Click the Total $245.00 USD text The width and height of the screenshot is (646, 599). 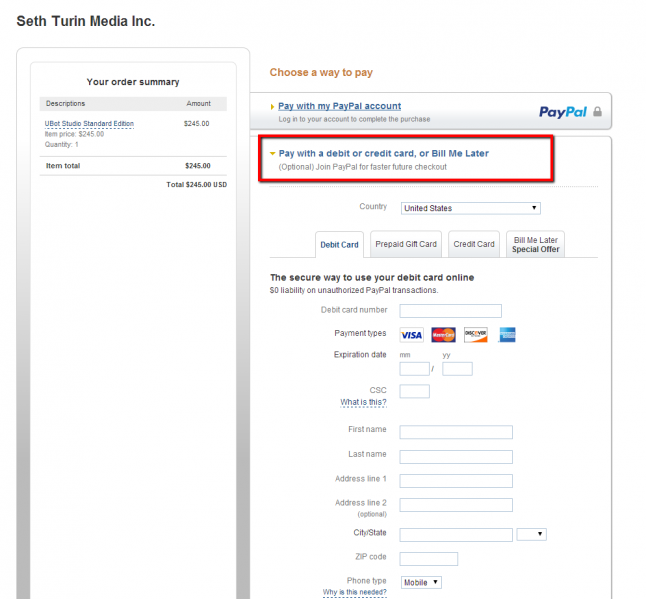[197, 185]
